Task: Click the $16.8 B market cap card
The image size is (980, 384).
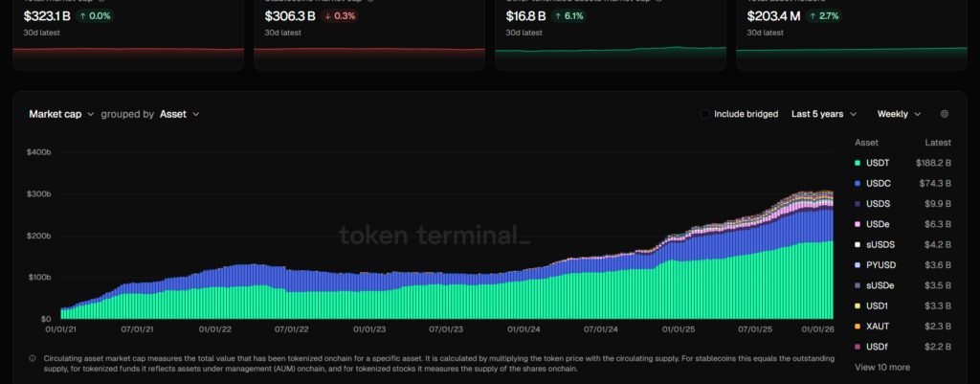Action: coord(611,34)
